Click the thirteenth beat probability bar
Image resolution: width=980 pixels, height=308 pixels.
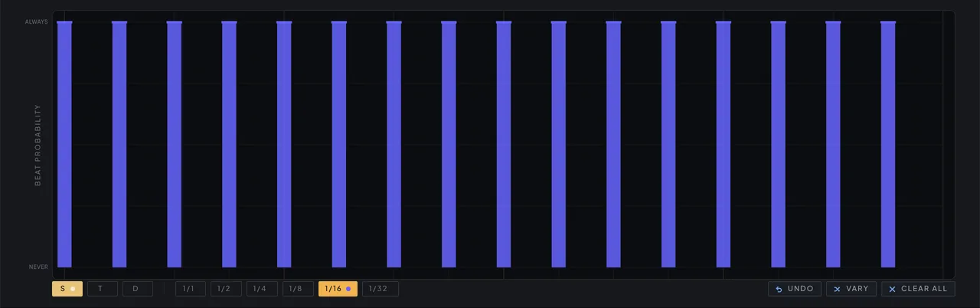coord(724,144)
